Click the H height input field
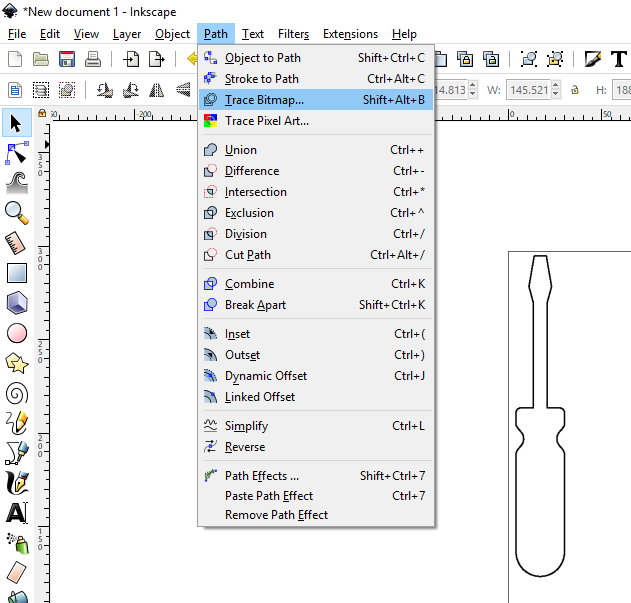This screenshot has height=603, width=631. (621, 90)
